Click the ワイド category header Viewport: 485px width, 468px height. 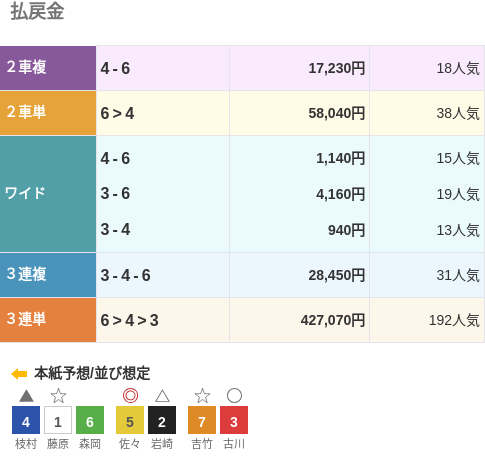[x=48, y=194]
